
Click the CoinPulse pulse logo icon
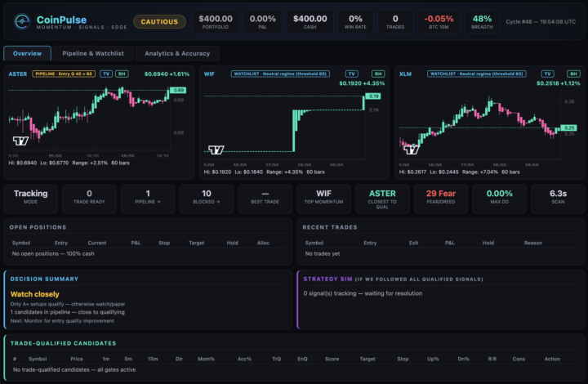coord(22,21)
